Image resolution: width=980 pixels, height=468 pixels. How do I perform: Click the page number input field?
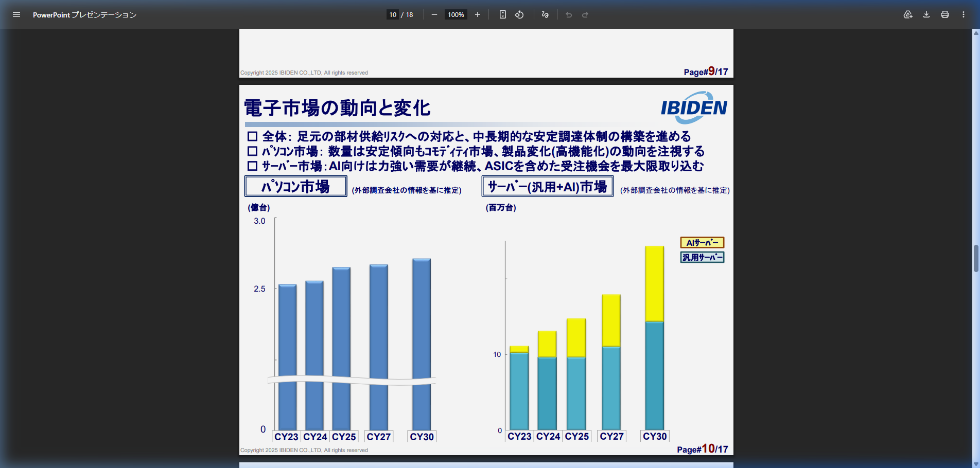[393, 14]
